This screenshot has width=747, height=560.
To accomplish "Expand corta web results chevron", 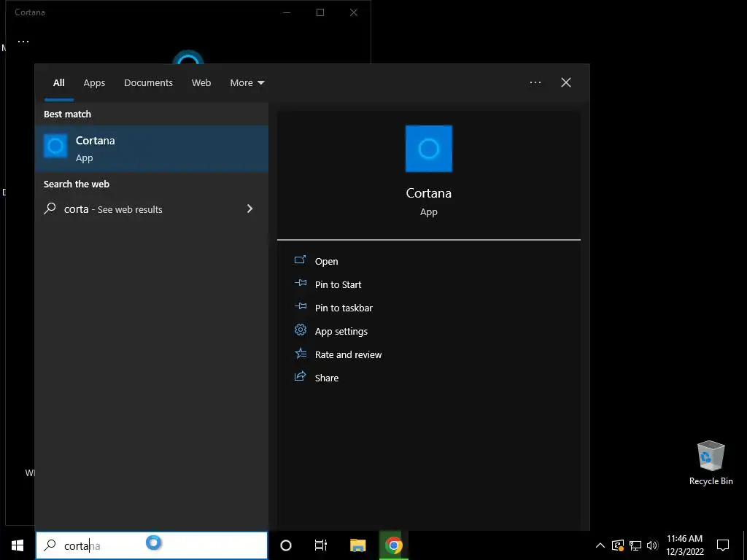I will 249,209.
